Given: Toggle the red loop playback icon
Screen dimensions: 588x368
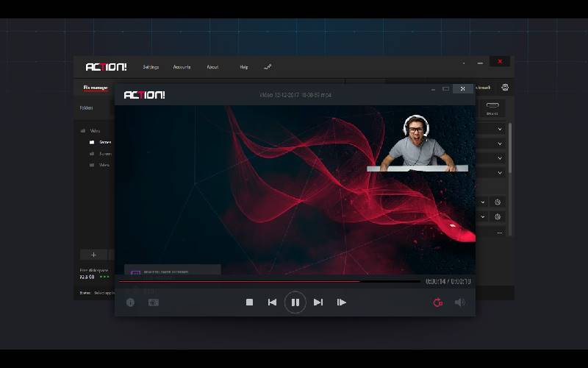Looking at the screenshot, I should [438, 302].
